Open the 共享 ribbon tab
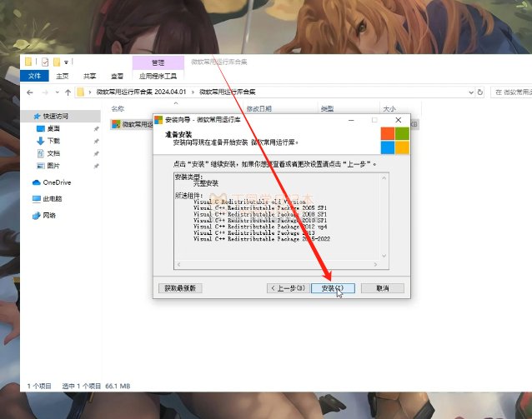532x419 pixels. [x=89, y=77]
